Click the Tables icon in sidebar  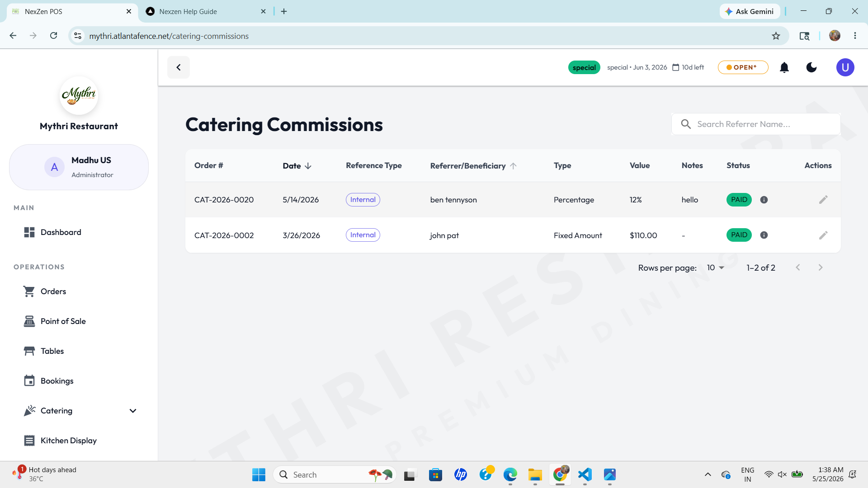(x=29, y=351)
